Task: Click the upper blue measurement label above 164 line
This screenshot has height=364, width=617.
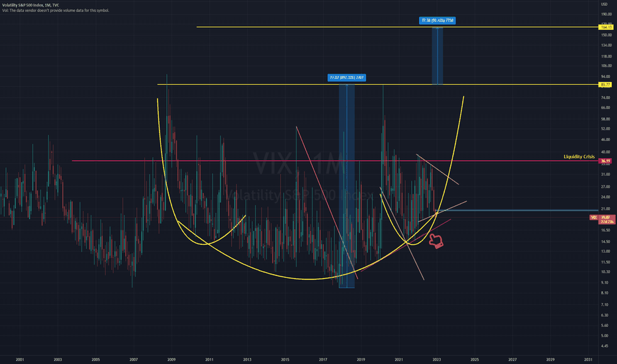Action: pyautogui.click(x=437, y=21)
